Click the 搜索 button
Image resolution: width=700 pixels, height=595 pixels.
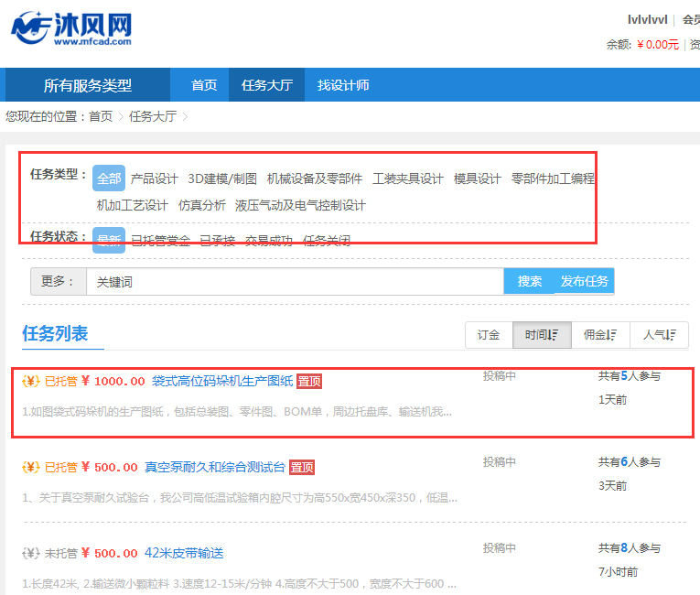(x=530, y=282)
